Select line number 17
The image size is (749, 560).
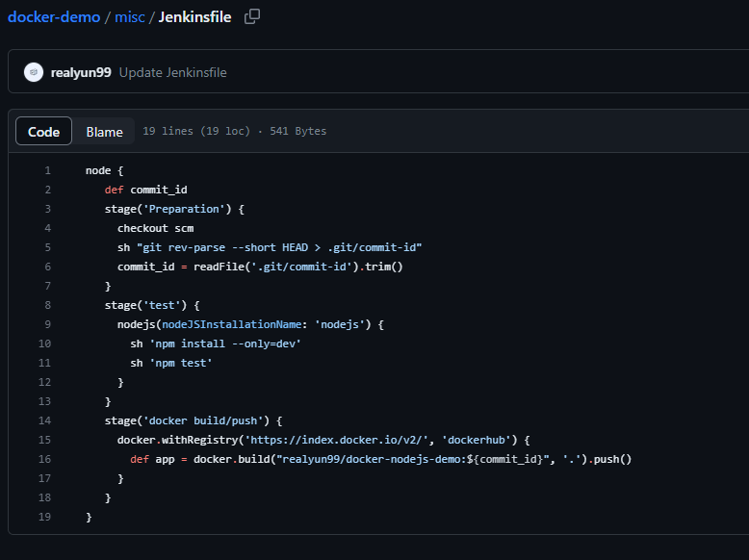coord(44,478)
